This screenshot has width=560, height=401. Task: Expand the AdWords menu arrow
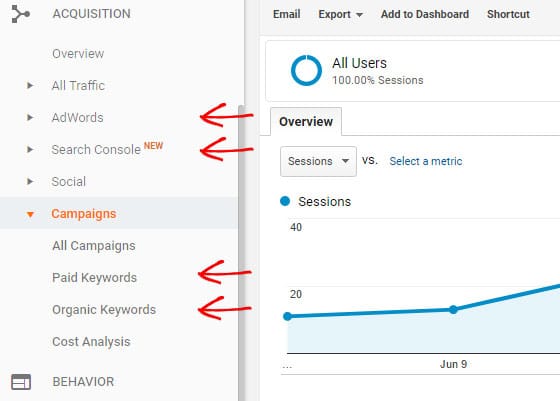(30, 117)
